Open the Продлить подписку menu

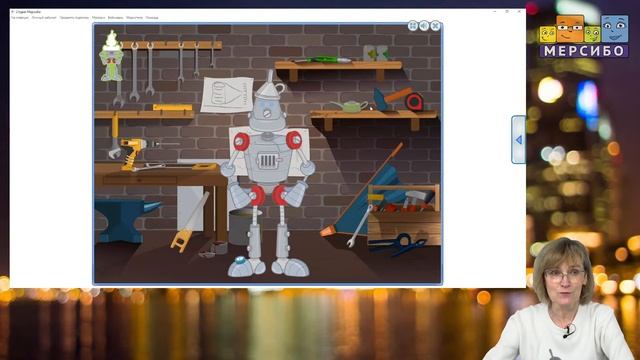(x=74, y=18)
